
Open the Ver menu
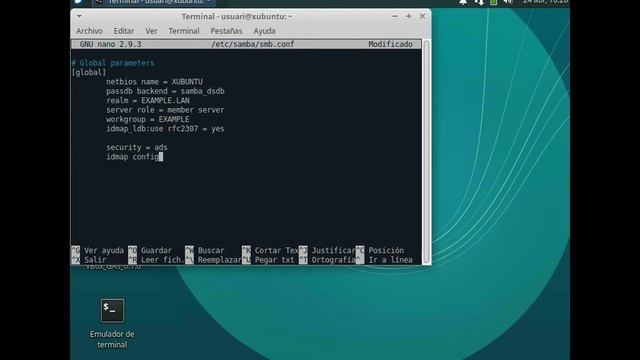click(x=151, y=31)
